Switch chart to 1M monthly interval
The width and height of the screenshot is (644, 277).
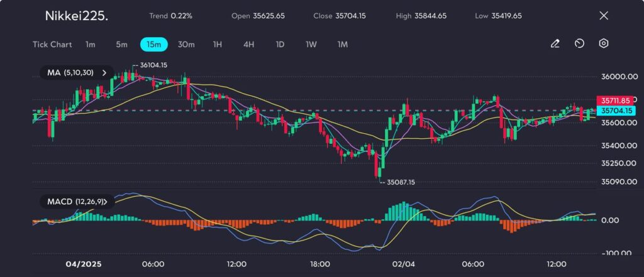(x=343, y=45)
